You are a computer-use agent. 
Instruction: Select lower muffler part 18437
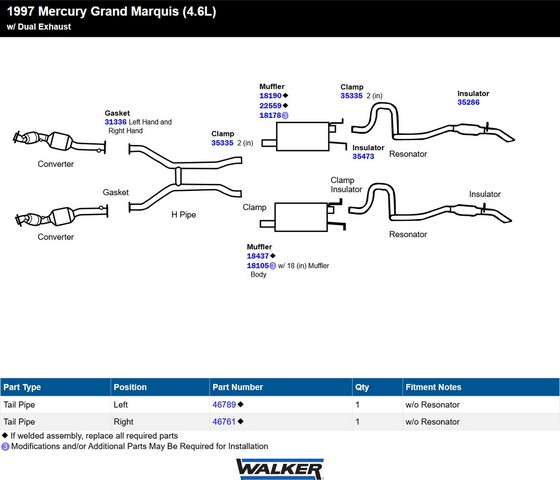point(258,256)
